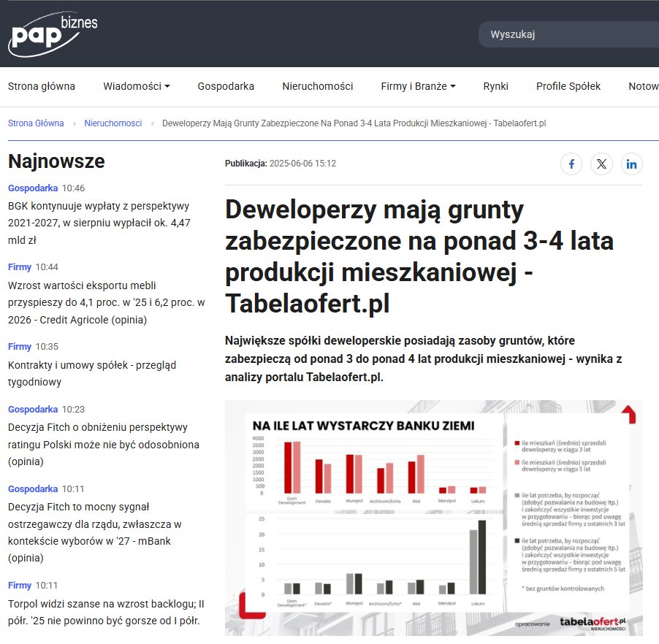This screenshot has height=644, width=659.
Task: Click the article headline Deweloperzy mają grunty
Action: point(419,256)
